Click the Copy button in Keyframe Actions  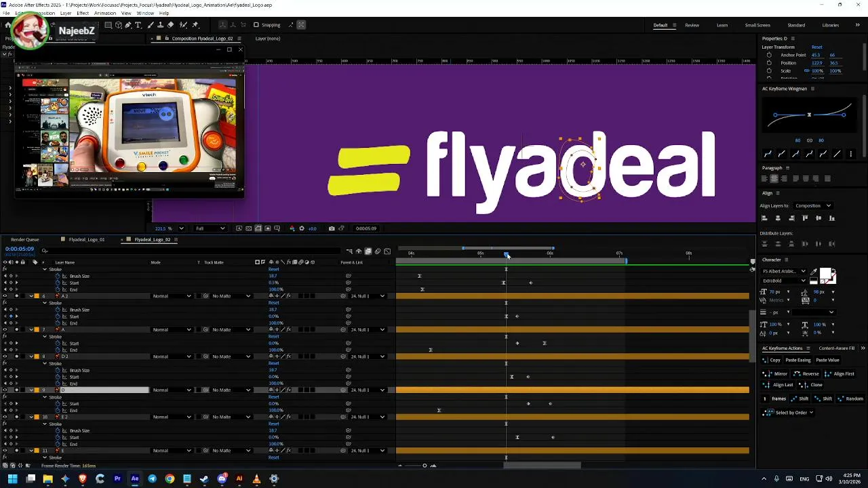[x=772, y=360]
